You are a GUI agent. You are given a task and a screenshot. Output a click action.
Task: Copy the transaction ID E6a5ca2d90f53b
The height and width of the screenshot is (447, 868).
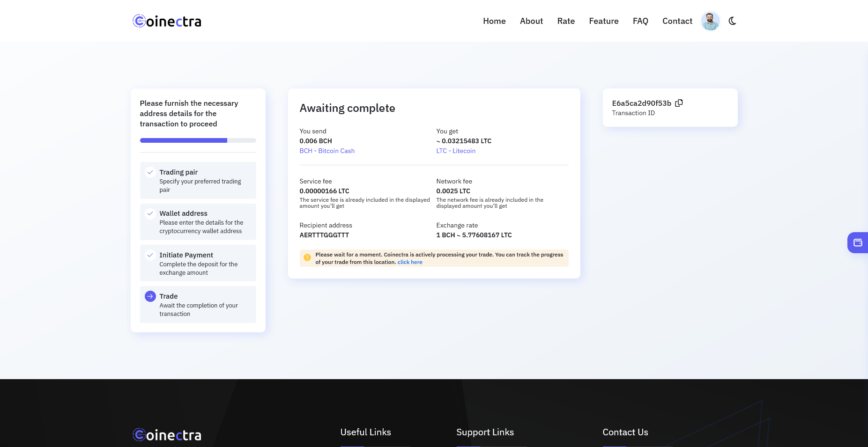(679, 103)
